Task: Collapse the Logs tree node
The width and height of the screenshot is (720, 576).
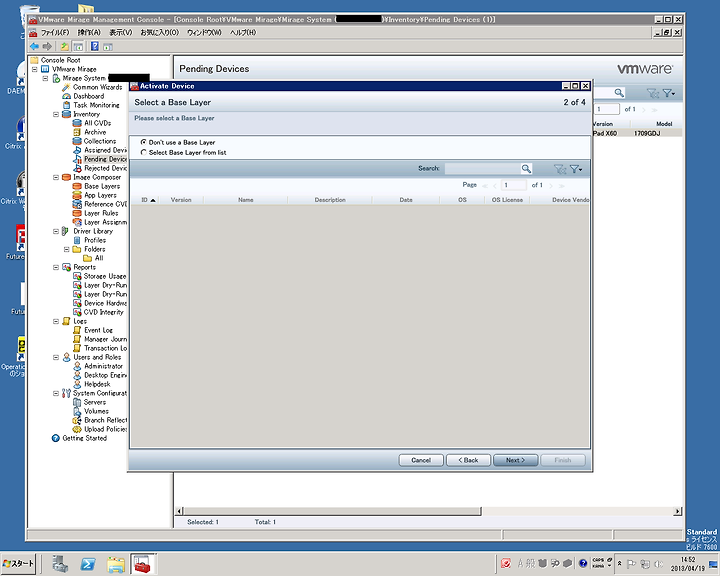Action: [x=56, y=321]
